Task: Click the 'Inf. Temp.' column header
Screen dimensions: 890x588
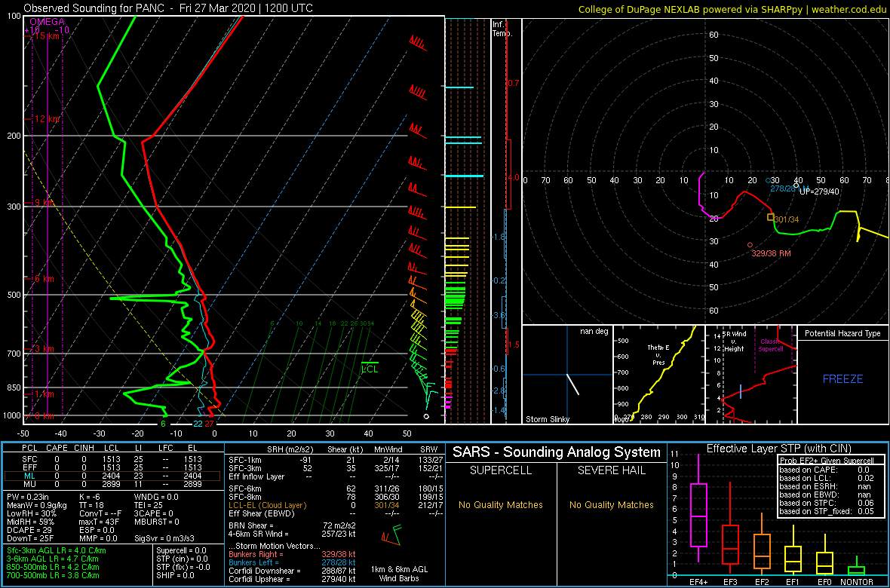Action: (x=502, y=29)
